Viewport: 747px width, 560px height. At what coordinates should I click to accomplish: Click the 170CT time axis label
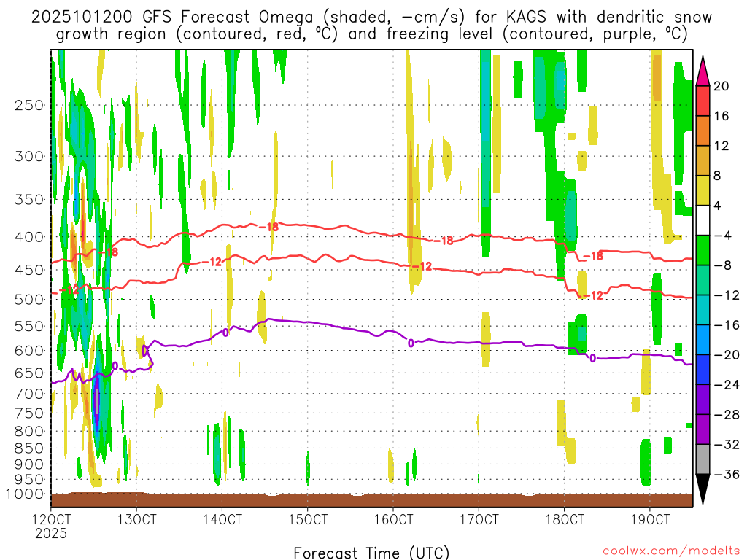point(479,519)
